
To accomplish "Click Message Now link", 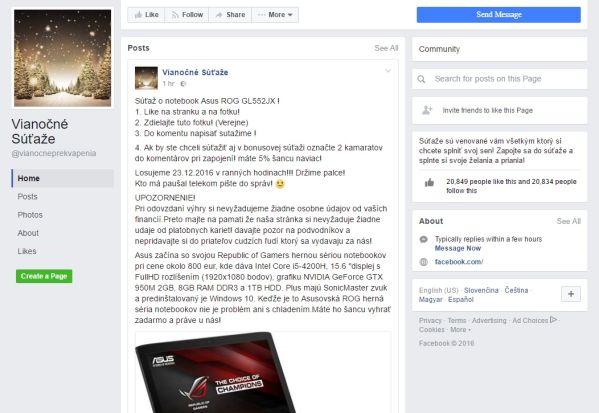I will pyautogui.click(x=458, y=248).
